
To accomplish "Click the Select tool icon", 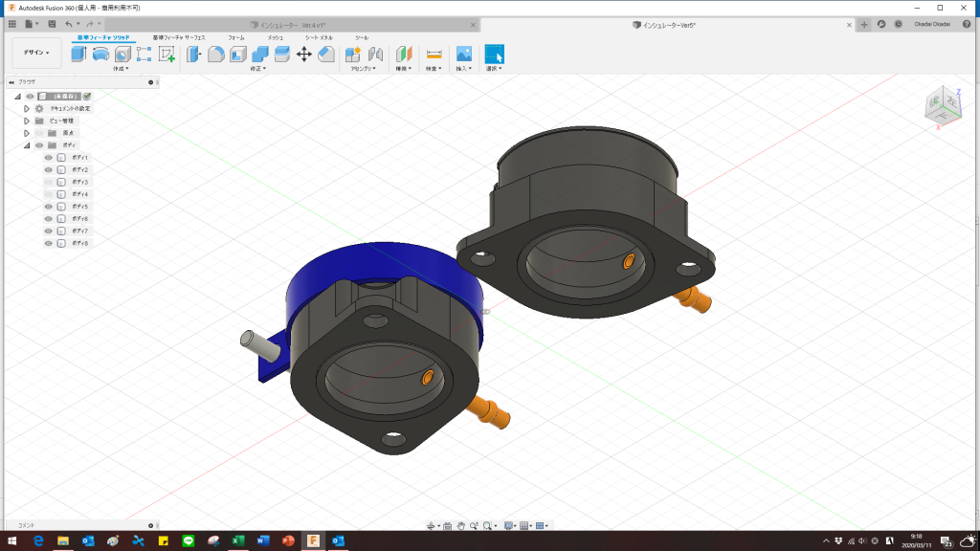I will coord(495,54).
